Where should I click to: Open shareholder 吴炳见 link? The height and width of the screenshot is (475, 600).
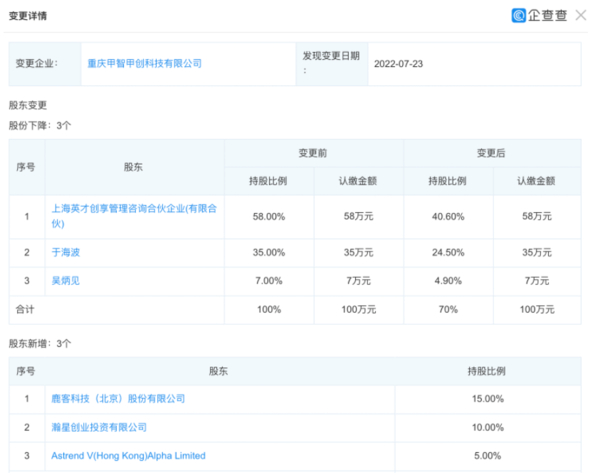tap(66, 281)
